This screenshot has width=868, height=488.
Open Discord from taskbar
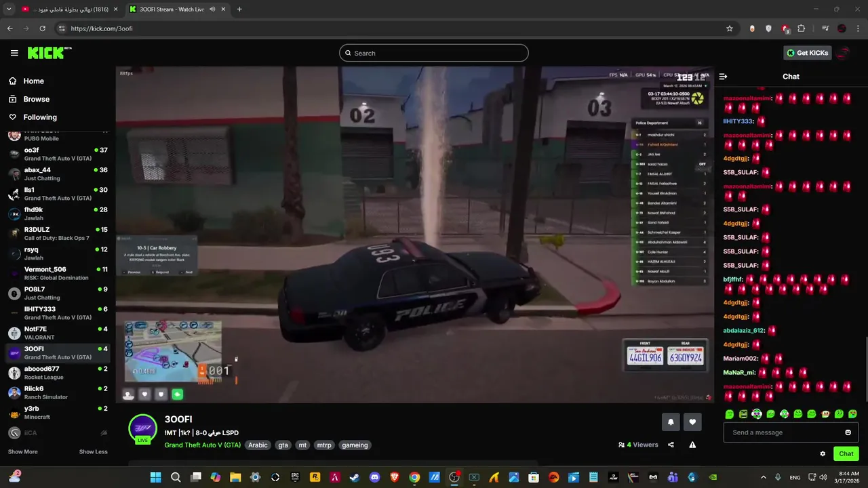tap(374, 477)
